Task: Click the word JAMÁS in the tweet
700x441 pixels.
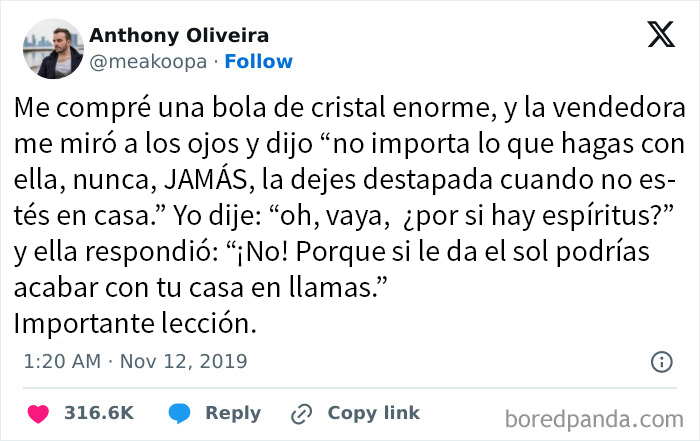Action: [237, 161]
